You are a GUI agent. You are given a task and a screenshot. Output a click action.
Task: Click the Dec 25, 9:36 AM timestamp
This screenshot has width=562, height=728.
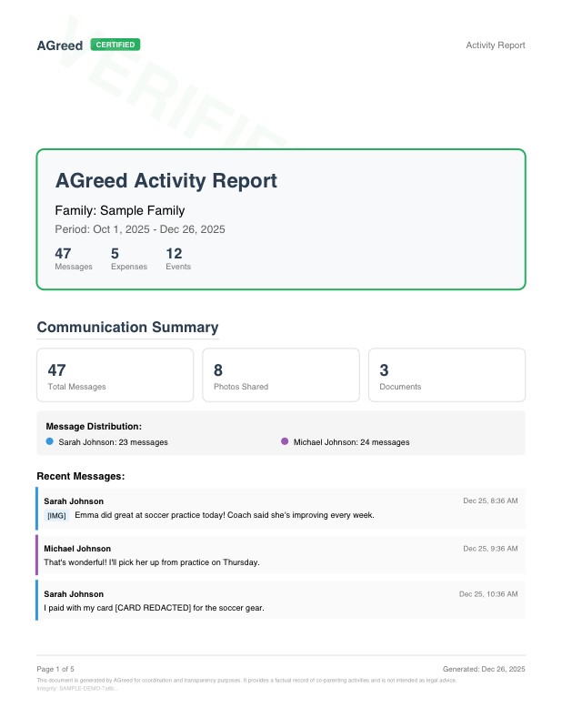490,549
